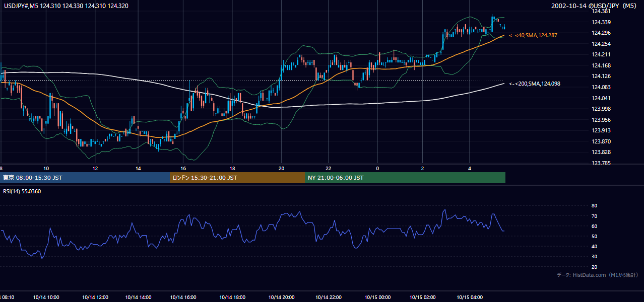Screen dimensions: 644x302
Task: Click RSI scale level 80
Action: 594,206
